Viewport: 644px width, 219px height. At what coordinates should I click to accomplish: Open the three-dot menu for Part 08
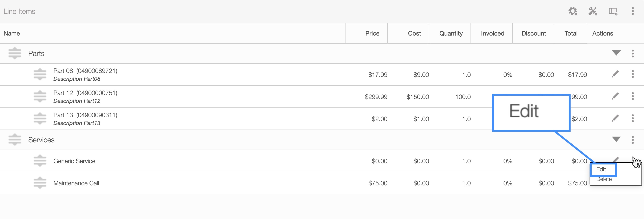tap(633, 74)
